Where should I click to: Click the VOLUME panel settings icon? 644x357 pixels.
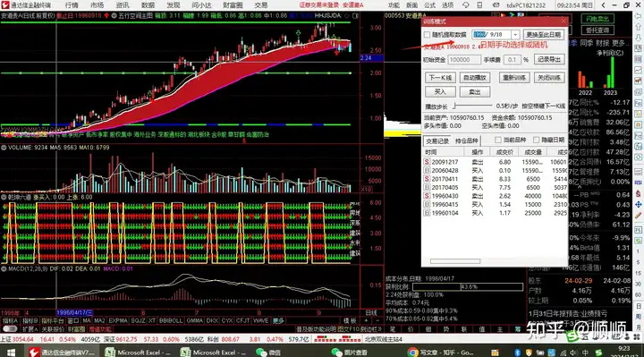(4, 148)
